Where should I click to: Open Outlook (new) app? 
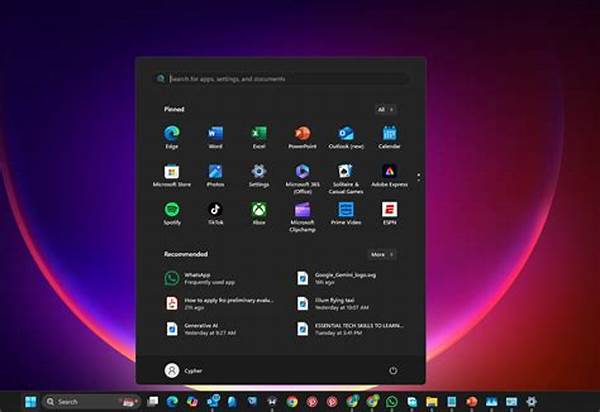pos(346,137)
